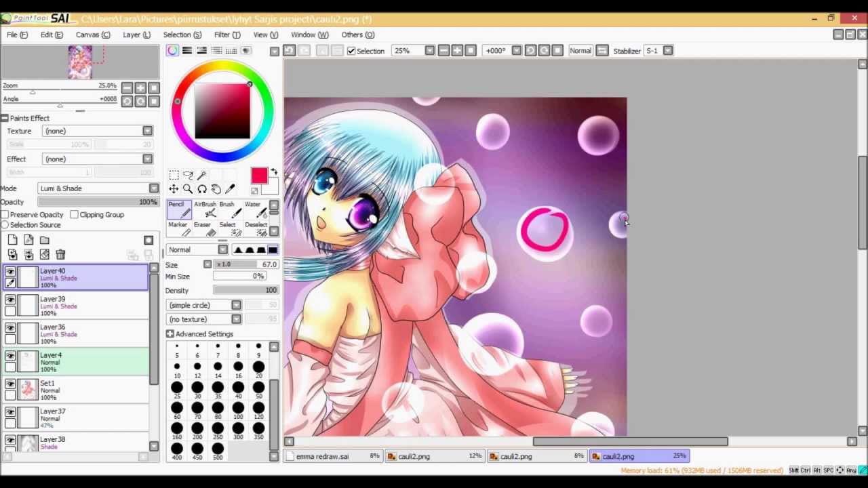Activate the zoom magnifier tool
Viewport: 868px width, 488px height.
pyautogui.click(x=188, y=189)
